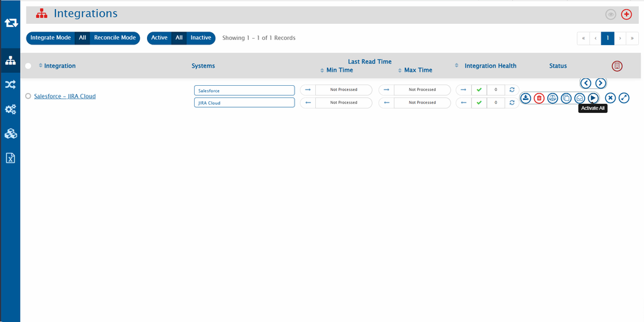Viewport: 644px width, 322px height.
Task: Click the Activate All play icon
Action: [x=592, y=98]
